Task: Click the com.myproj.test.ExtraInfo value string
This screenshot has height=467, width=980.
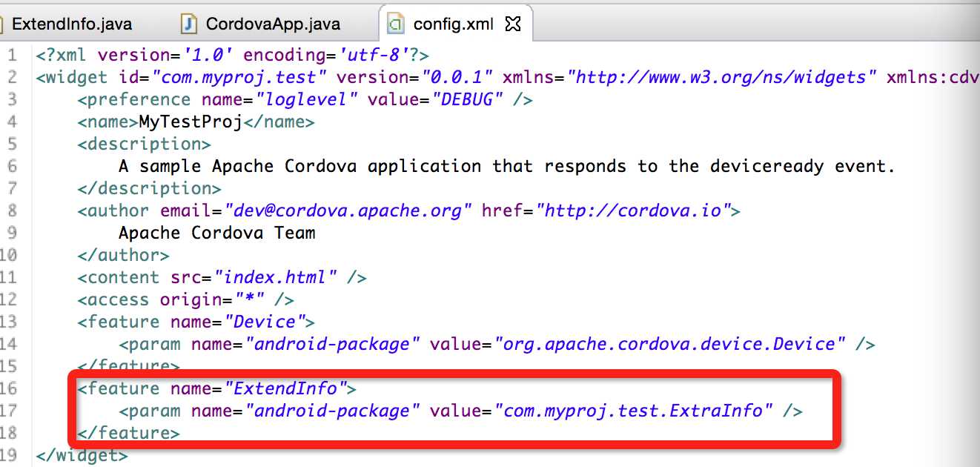Action: [x=634, y=411]
